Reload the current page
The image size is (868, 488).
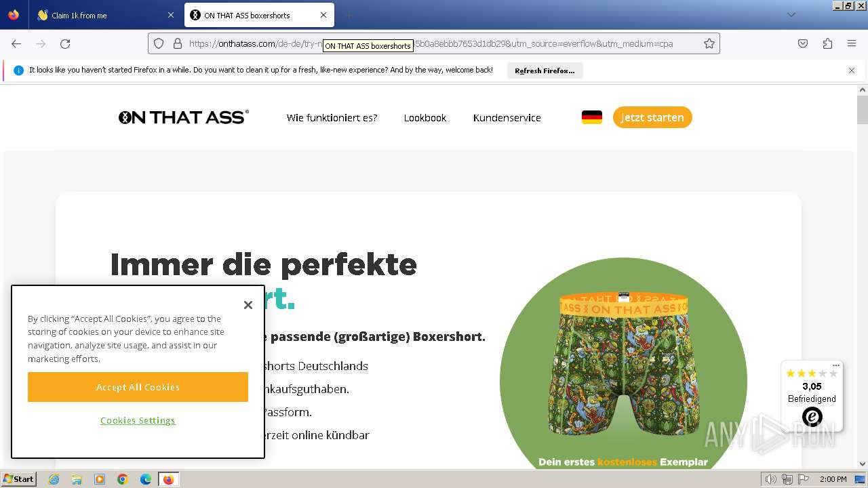tap(65, 43)
